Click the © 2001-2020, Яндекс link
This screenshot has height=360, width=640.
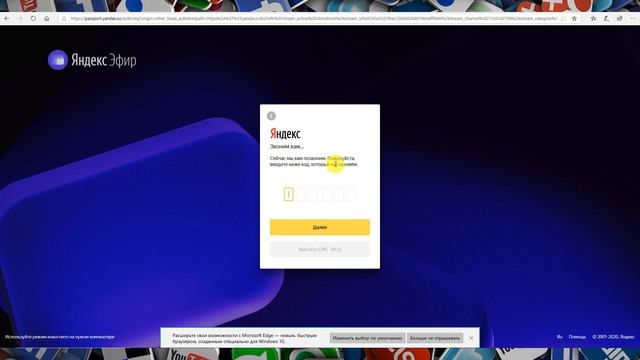pos(613,337)
